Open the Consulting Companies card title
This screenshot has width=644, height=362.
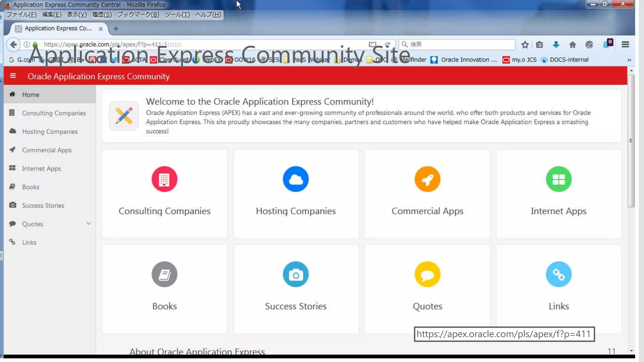164,211
